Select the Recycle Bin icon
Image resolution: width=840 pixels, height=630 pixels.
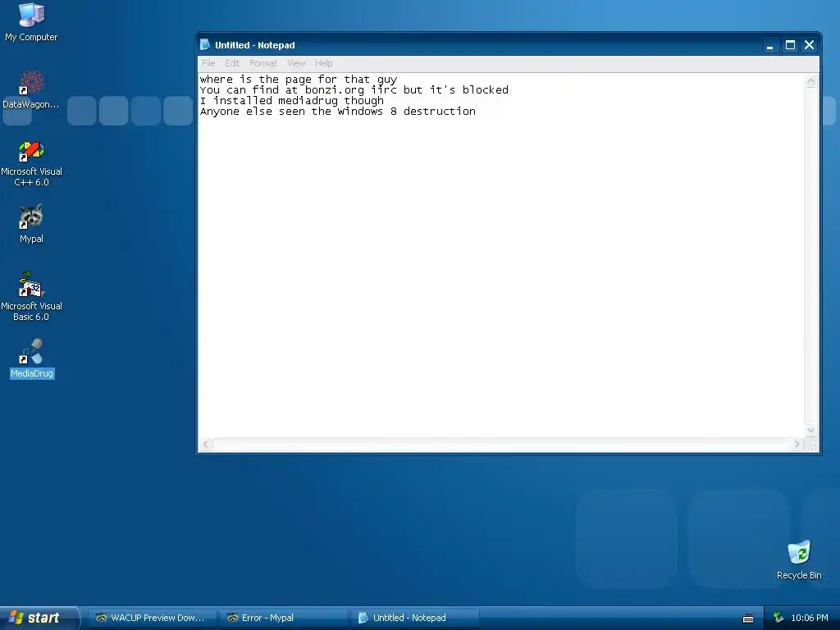point(799,560)
